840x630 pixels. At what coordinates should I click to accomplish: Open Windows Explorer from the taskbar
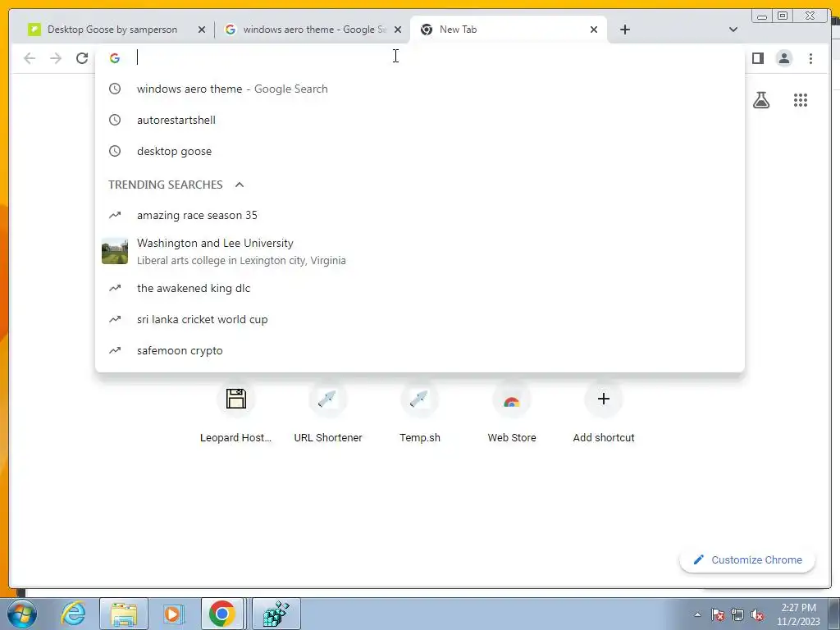click(124, 614)
